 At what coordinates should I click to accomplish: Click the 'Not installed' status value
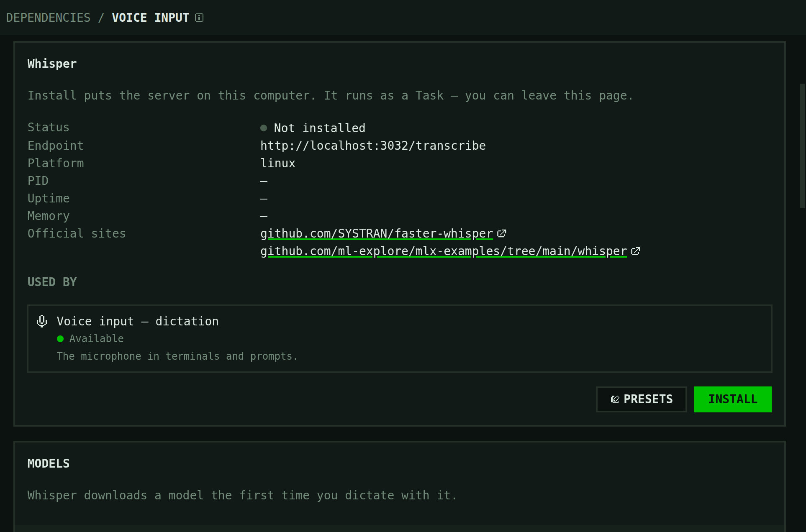pyautogui.click(x=319, y=128)
